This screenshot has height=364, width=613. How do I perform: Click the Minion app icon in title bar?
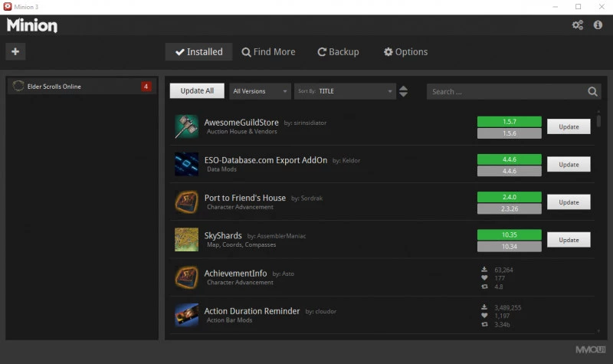tap(8, 7)
